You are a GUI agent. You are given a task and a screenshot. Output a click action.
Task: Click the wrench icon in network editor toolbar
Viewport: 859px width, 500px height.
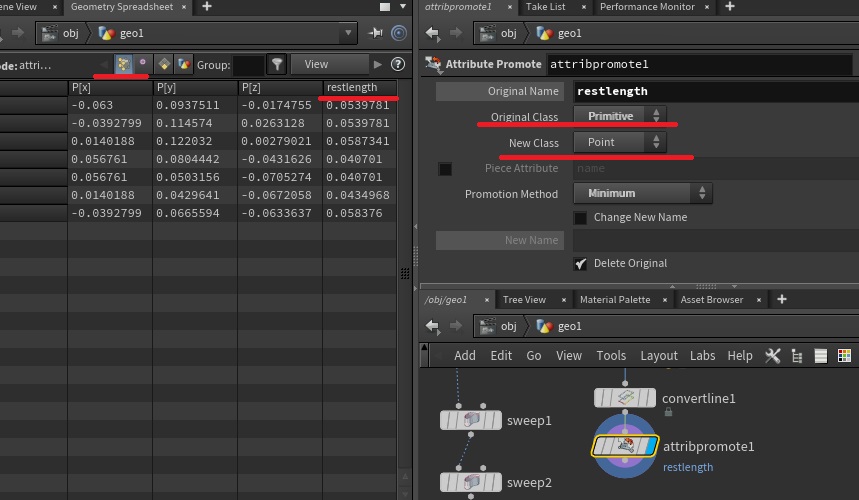point(772,356)
